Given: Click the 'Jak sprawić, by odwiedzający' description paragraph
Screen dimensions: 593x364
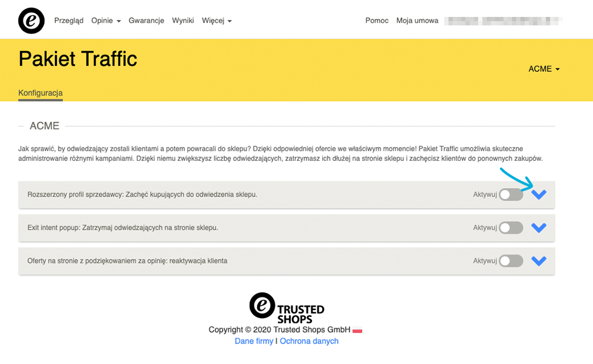Looking at the screenshot, I should click(x=280, y=154).
